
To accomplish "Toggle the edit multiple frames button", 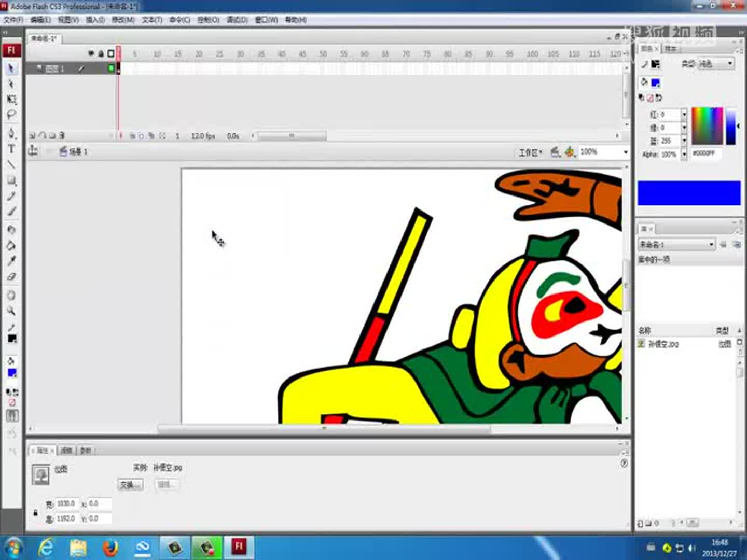I will point(151,136).
